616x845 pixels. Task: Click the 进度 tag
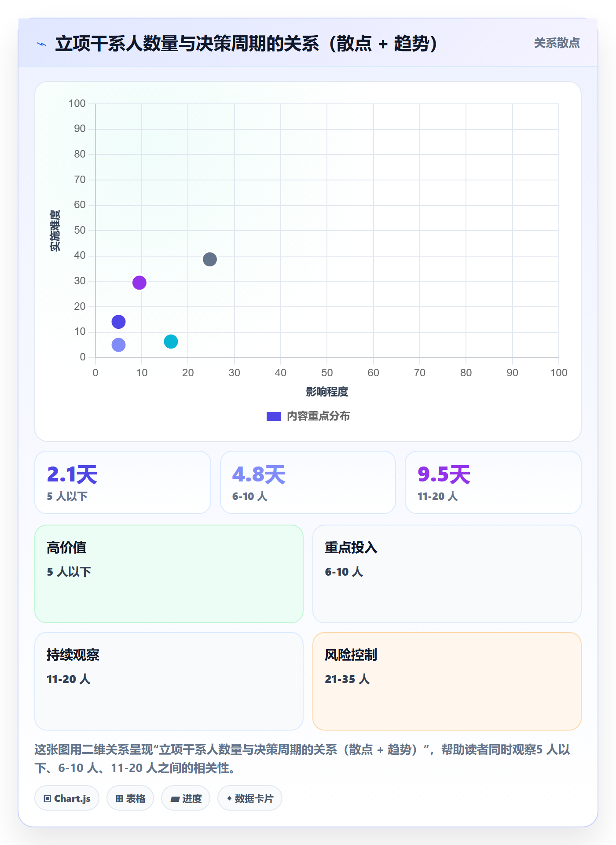(186, 798)
